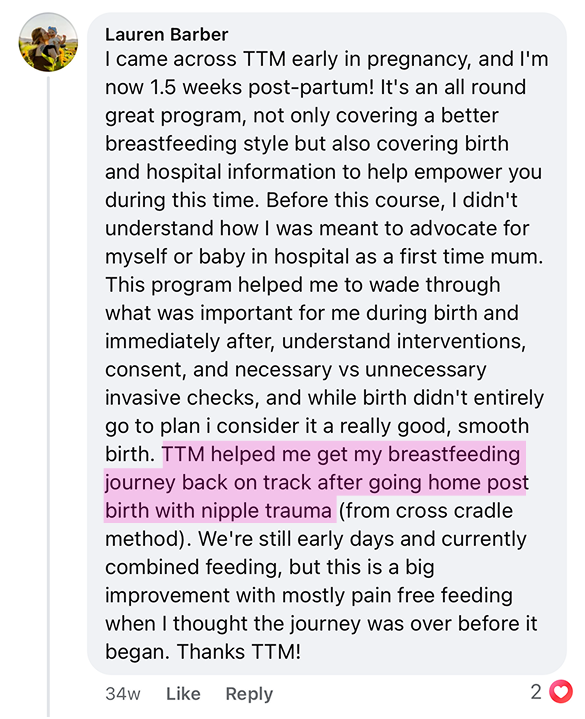Like Lauren Barber's comment
This screenshot has width=585, height=719.
pos(183,694)
